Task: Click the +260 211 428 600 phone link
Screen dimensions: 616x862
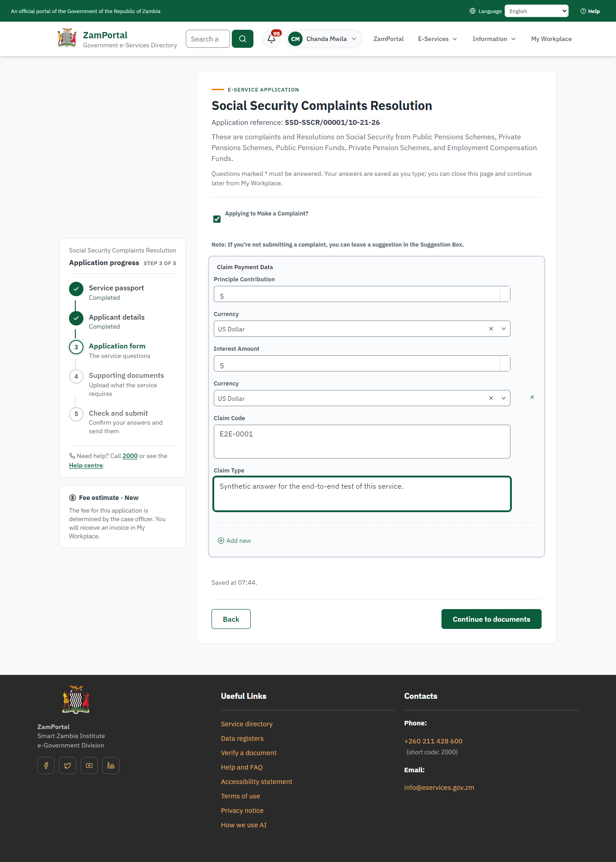Action: [x=433, y=741]
